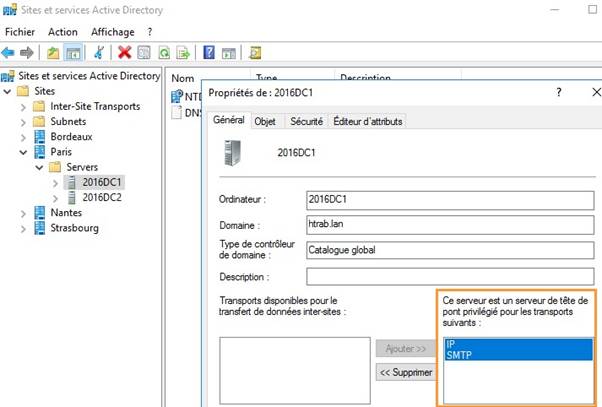Click the Nom column header
The width and height of the screenshot is (602, 407).
(183, 78)
